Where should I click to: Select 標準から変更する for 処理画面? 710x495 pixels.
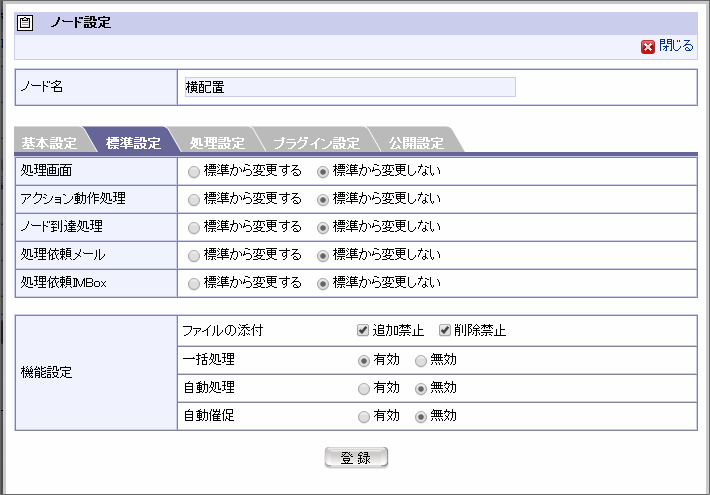(194, 172)
